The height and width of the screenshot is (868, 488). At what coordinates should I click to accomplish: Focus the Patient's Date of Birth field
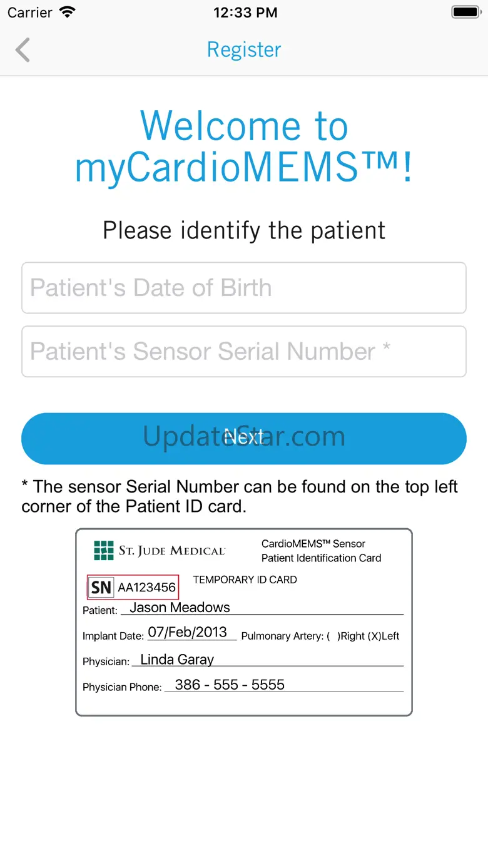tap(244, 288)
